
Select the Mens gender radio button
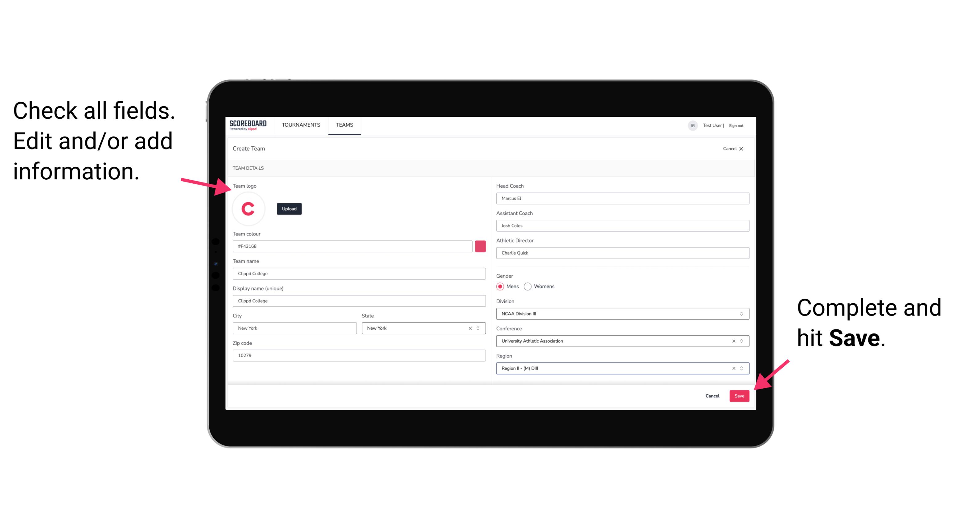[x=500, y=286]
